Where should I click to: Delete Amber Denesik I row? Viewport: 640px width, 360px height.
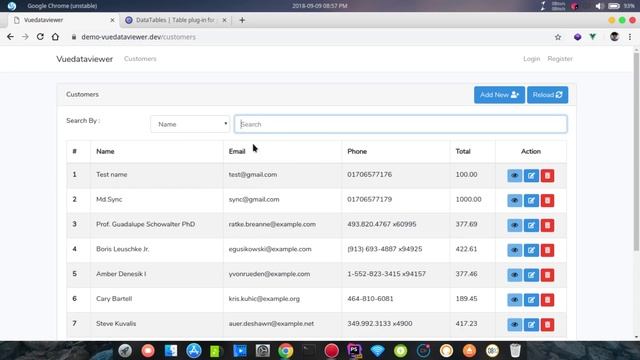[547, 275]
